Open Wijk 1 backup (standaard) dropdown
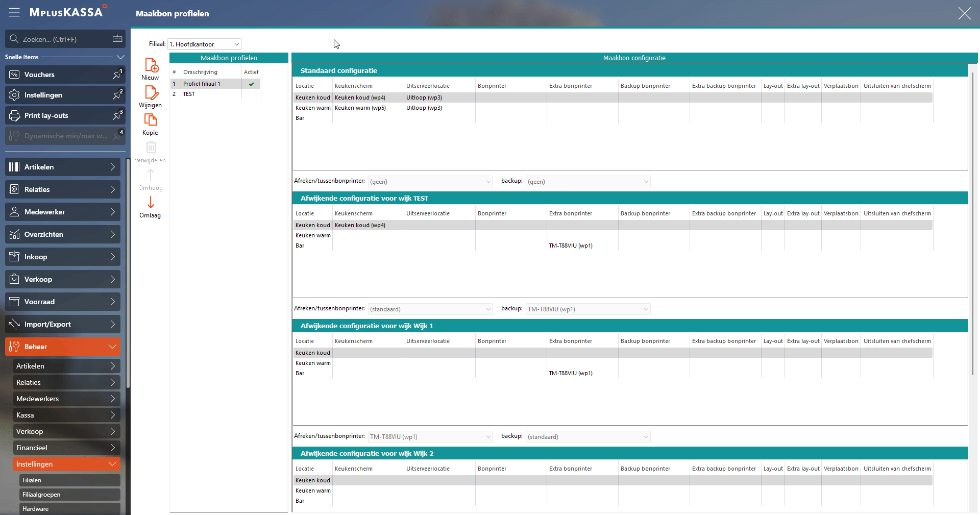 point(588,436)
